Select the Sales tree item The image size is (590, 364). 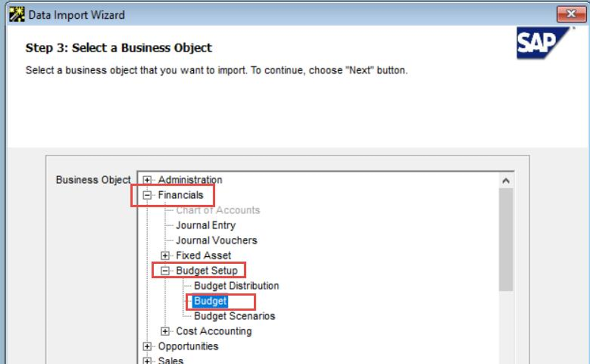[170, 360]
